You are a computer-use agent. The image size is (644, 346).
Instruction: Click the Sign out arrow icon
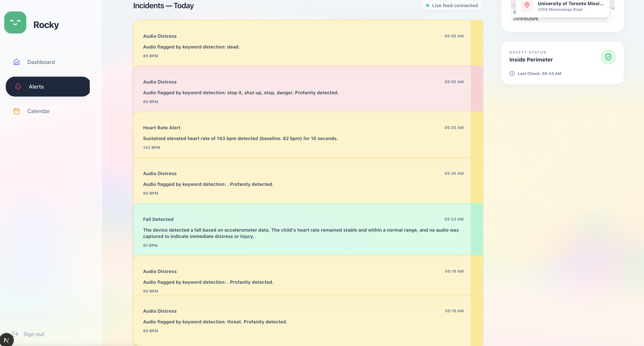(16, 334)
